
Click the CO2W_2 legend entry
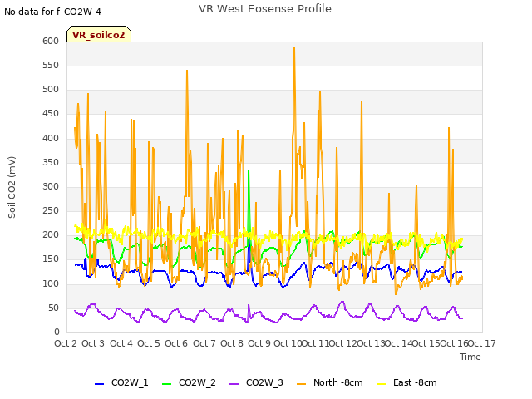[x=189, y=382]
